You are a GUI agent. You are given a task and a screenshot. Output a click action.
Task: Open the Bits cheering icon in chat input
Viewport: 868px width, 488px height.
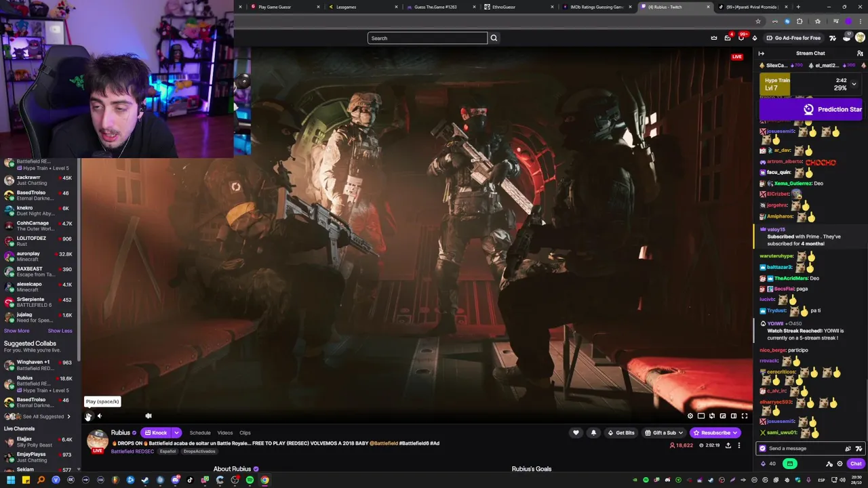point(848,448)
